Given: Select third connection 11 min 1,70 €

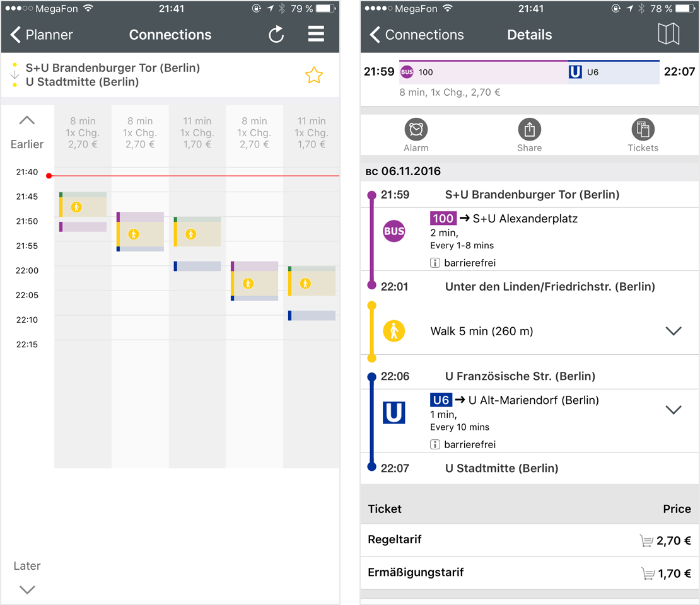Looking at the screenshot, I should (x=197, y=132).
